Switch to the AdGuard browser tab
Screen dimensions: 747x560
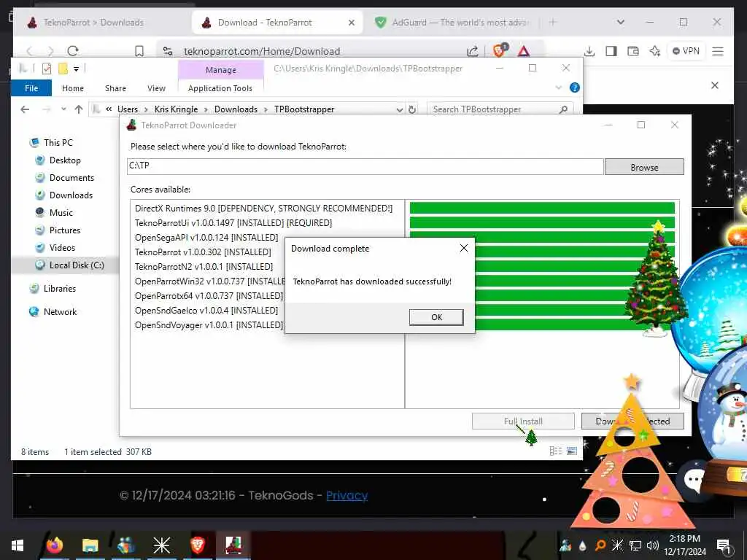click(x=452, y=23)
